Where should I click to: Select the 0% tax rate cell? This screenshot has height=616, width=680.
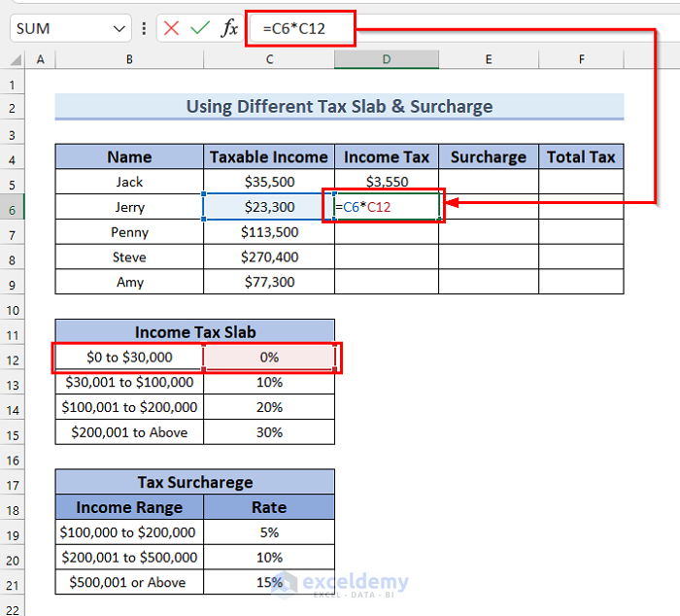269,357
